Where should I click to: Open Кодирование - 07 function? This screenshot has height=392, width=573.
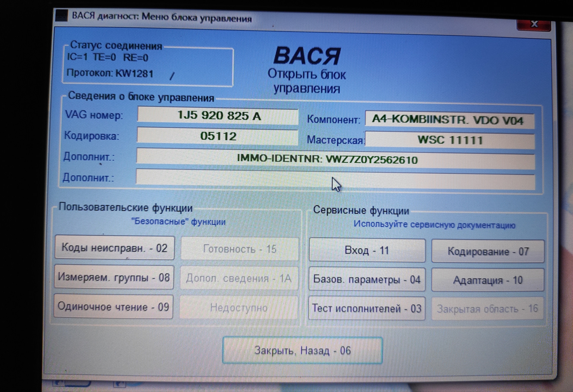pyautogui.click(x=488, y=252)
